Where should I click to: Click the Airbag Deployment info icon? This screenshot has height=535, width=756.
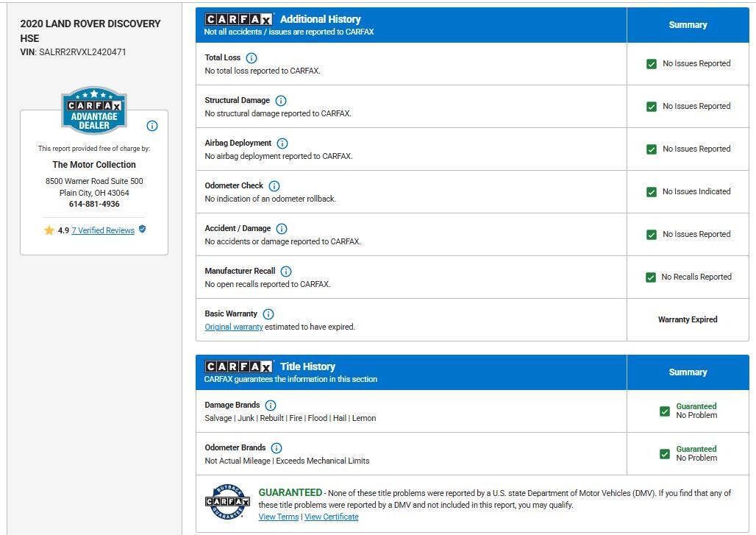pyautogui.click(x=282, y=144)
